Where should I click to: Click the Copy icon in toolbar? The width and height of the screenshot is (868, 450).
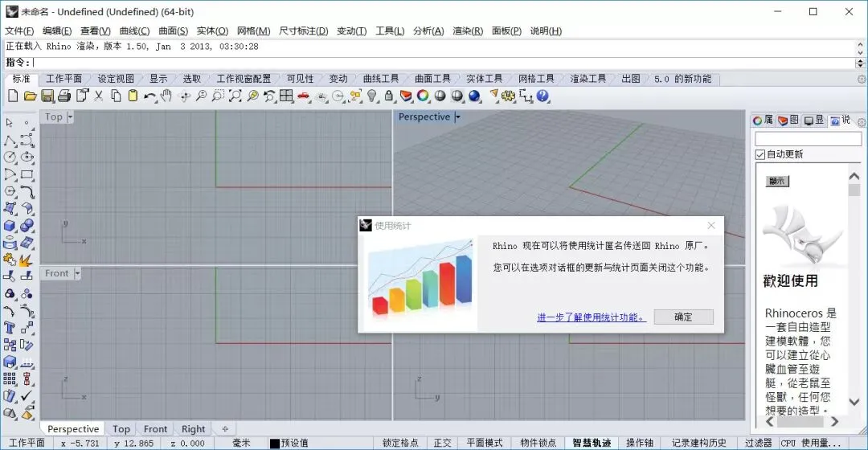pyautogui.click(x=116, y=96)
